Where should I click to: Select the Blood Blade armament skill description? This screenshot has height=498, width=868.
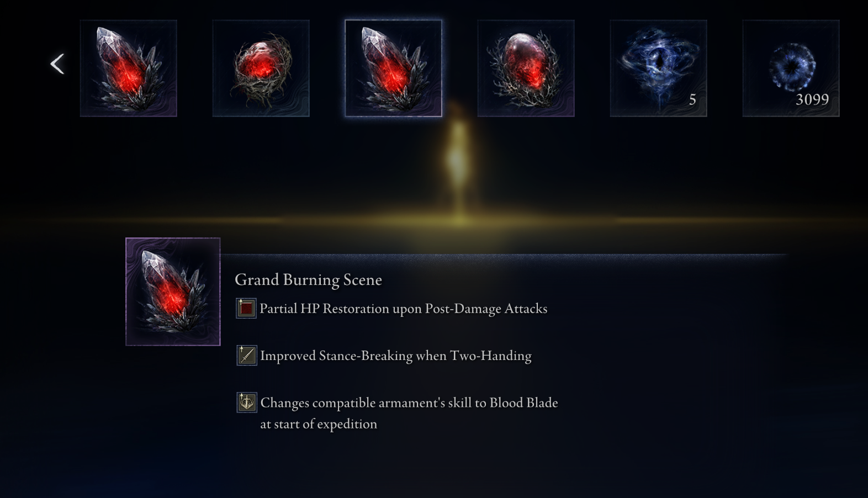[409, 413]
